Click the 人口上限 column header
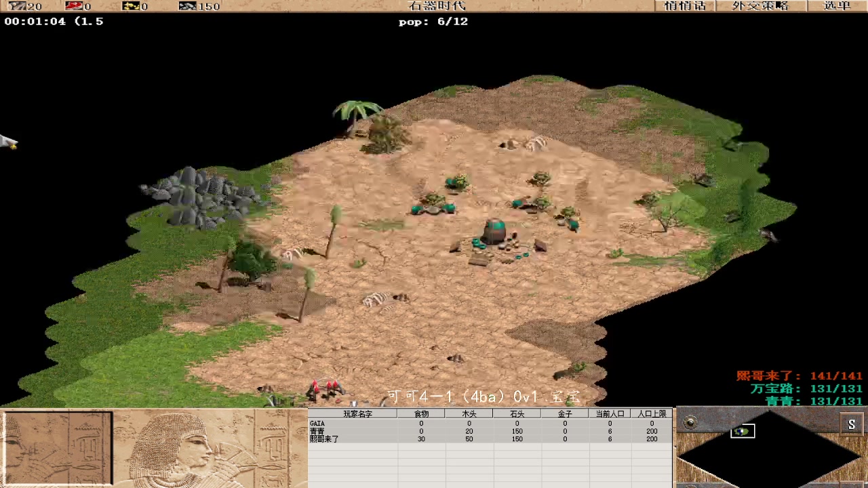Screen dimensions: 868x488 click(x=652, y=413)
